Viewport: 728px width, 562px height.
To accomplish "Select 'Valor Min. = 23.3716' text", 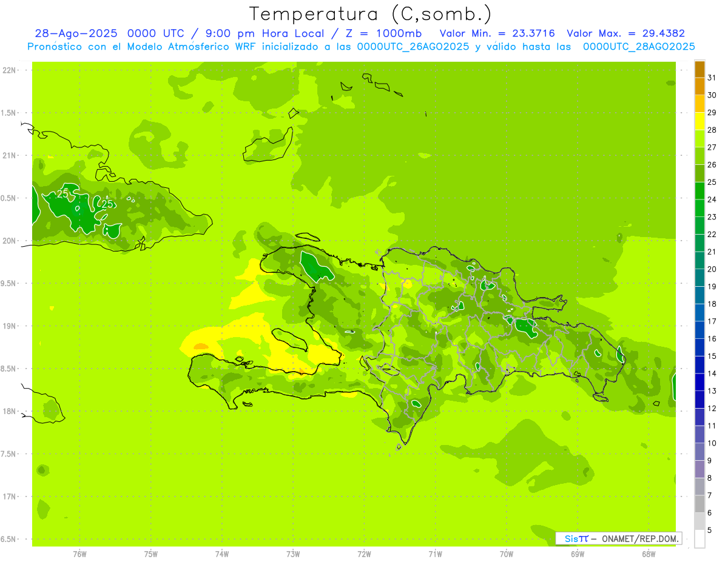I will (x=497, y=33).
